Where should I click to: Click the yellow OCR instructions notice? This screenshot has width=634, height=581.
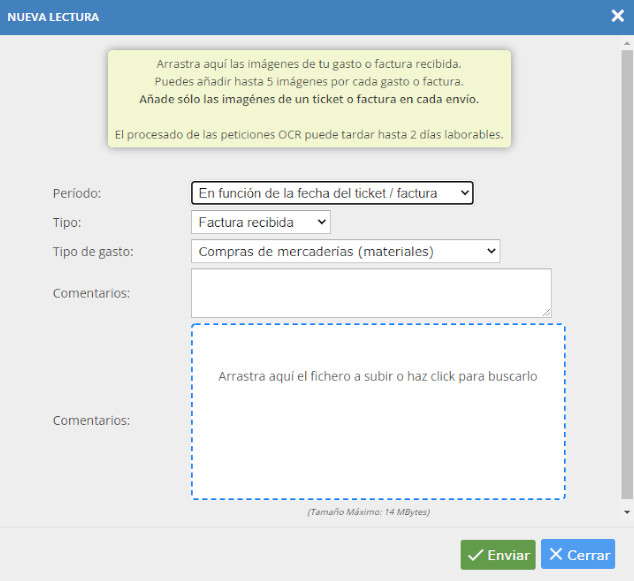point(309,99)
